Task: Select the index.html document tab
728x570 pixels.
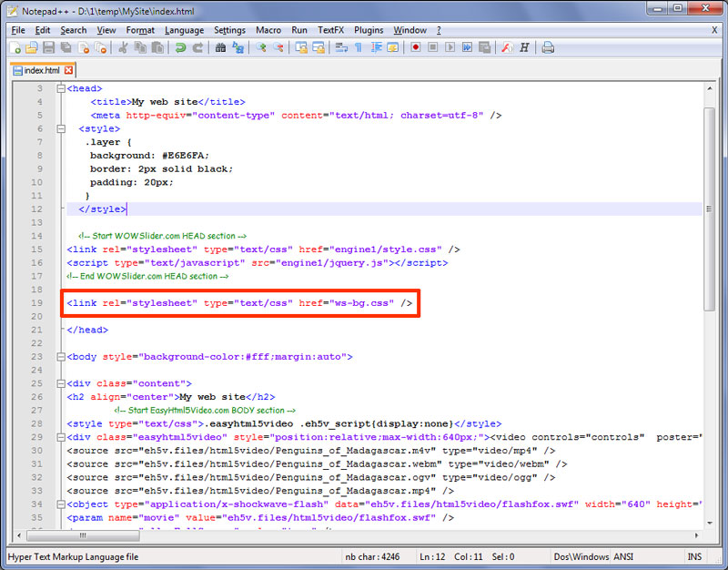Action: point(42,71)
